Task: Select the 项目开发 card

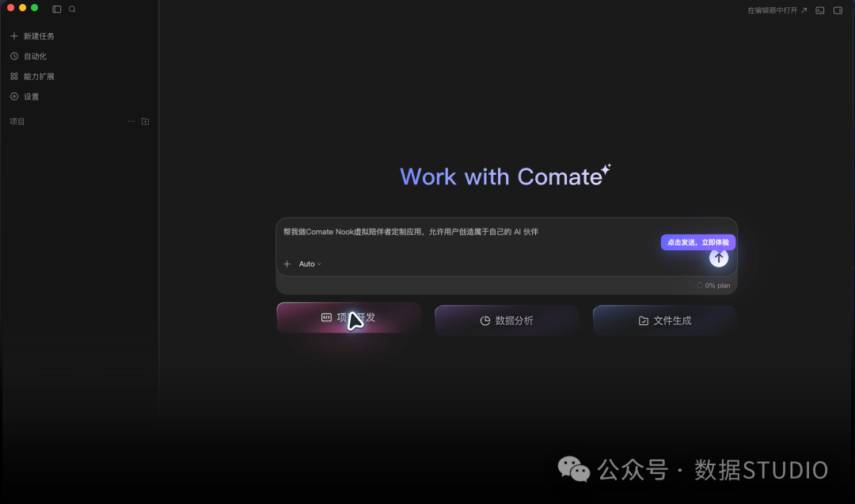Action: 349,317
